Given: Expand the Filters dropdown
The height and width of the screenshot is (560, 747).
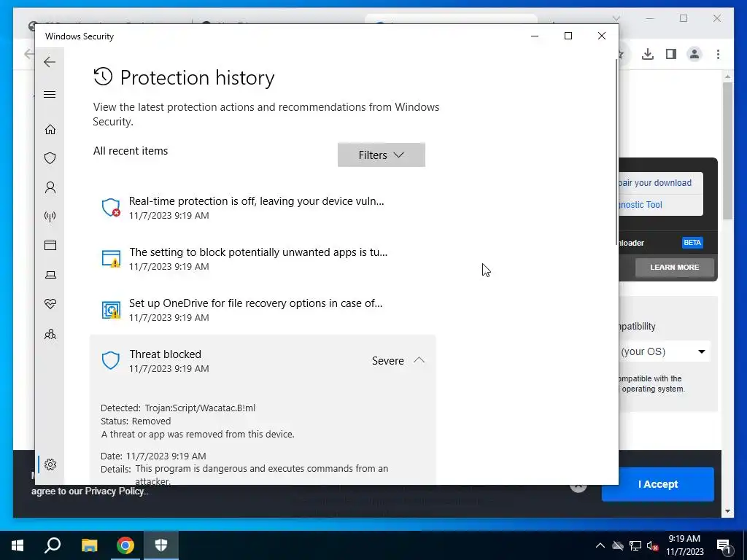Looking at the screenshot, I should pyautogui.click(x=381, y=155).
